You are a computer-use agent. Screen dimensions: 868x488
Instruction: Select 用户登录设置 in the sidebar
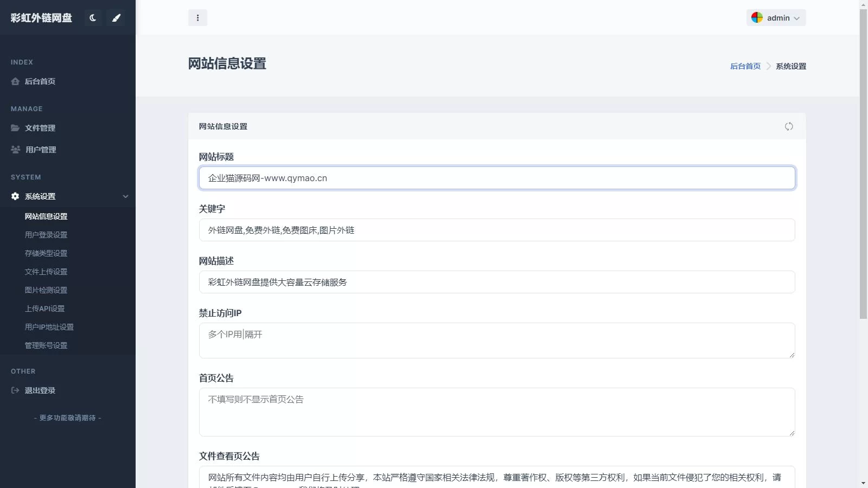point(46,235)
